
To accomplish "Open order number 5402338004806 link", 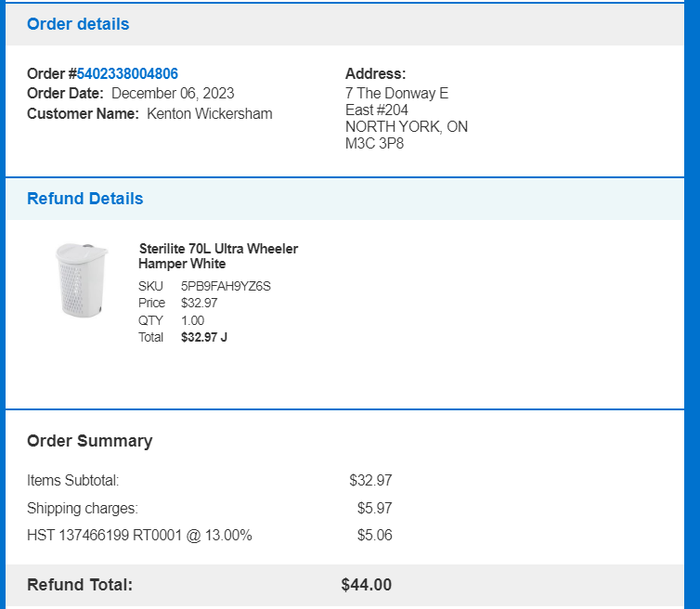I will [x=127, y=73].
